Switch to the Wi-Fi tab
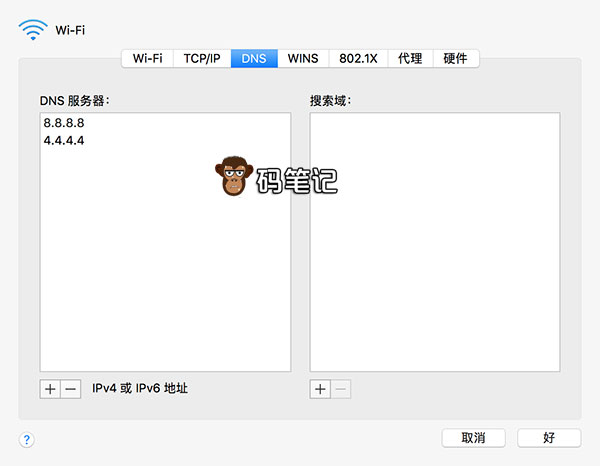This screenshot has height=466, width=600. [x=148, y=59]
